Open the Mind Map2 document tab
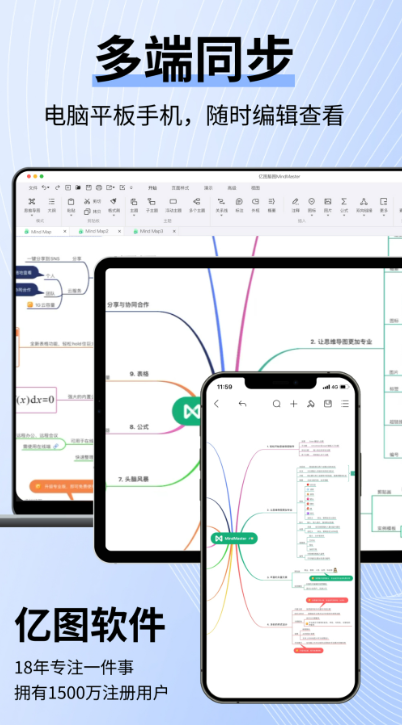This screenshot has width=402, height=725. [x=97, y=231]
